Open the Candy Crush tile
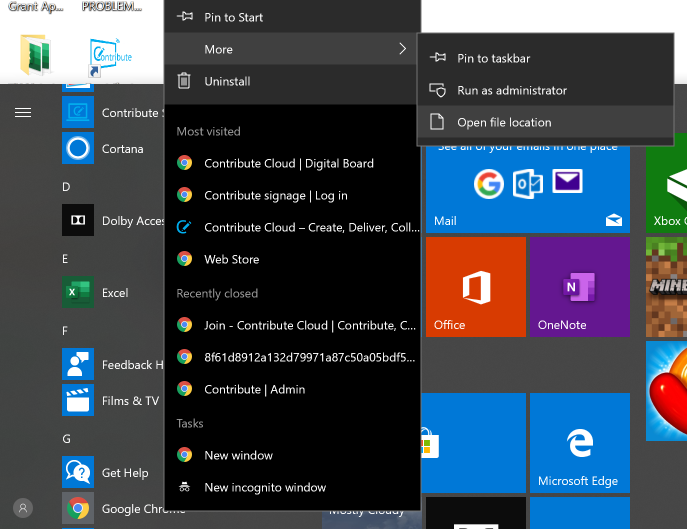 pos(666,391)
